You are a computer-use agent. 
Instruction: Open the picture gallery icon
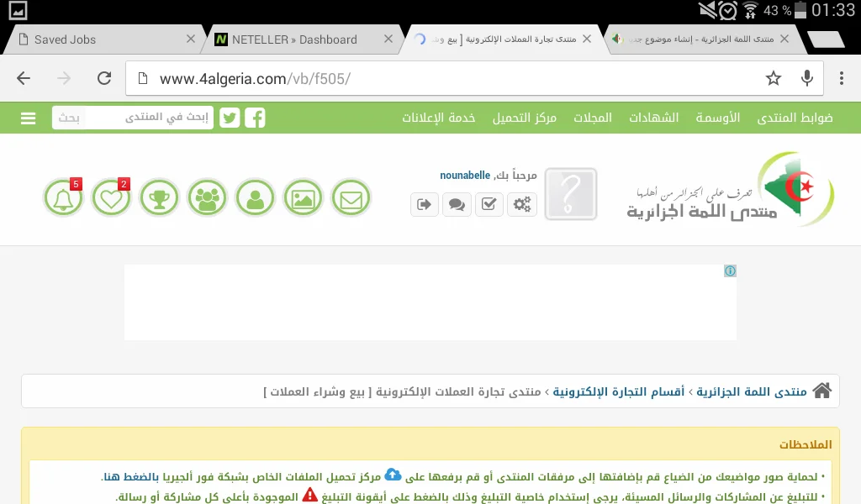(303, 199)
